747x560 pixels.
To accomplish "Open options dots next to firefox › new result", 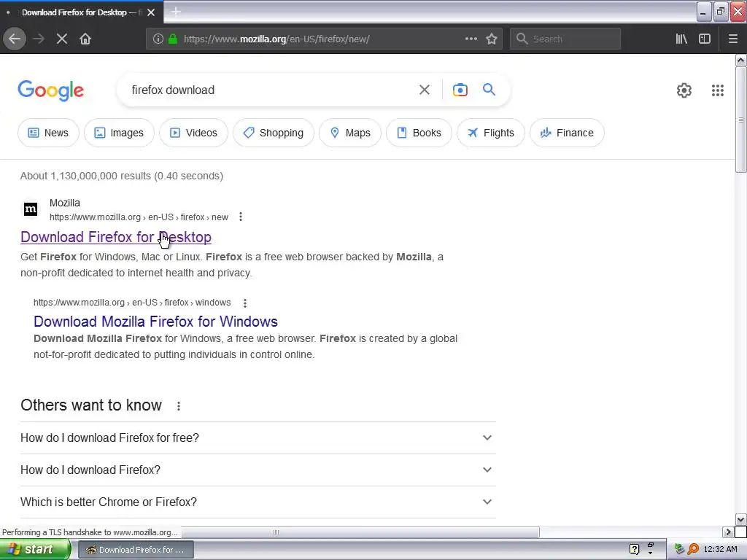I will [x=241, y=217].
